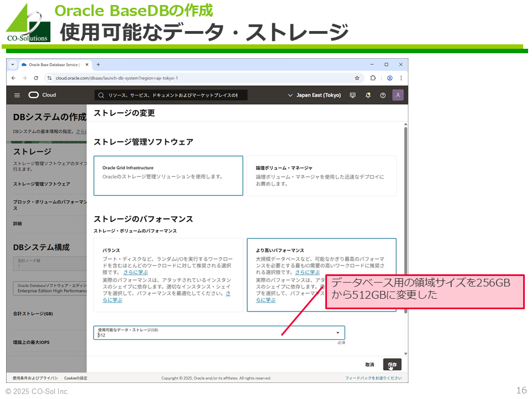Screen dimensions: 532x399
Task: Open the Oracle Cloud navigation hamburger menu
Action: point(17,95)
